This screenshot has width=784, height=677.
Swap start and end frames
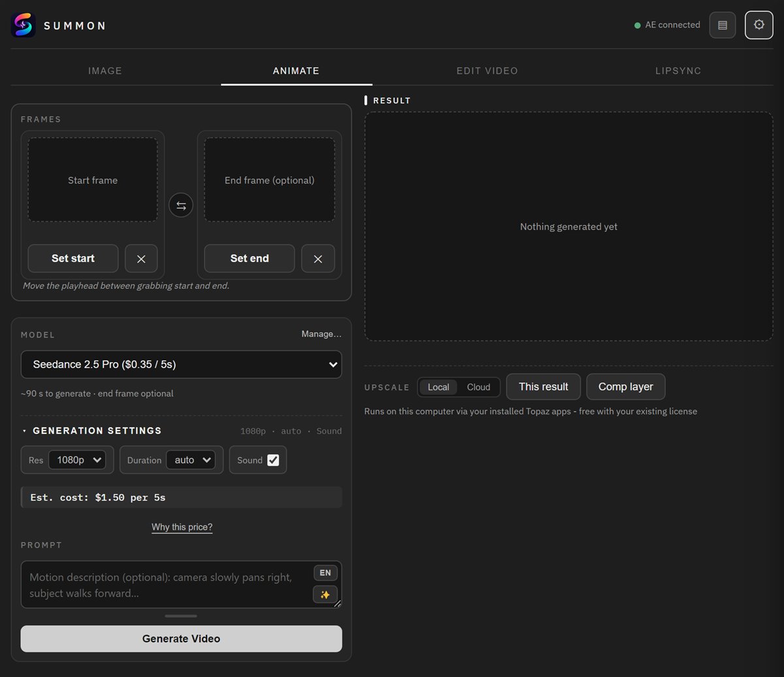point(181,206)
